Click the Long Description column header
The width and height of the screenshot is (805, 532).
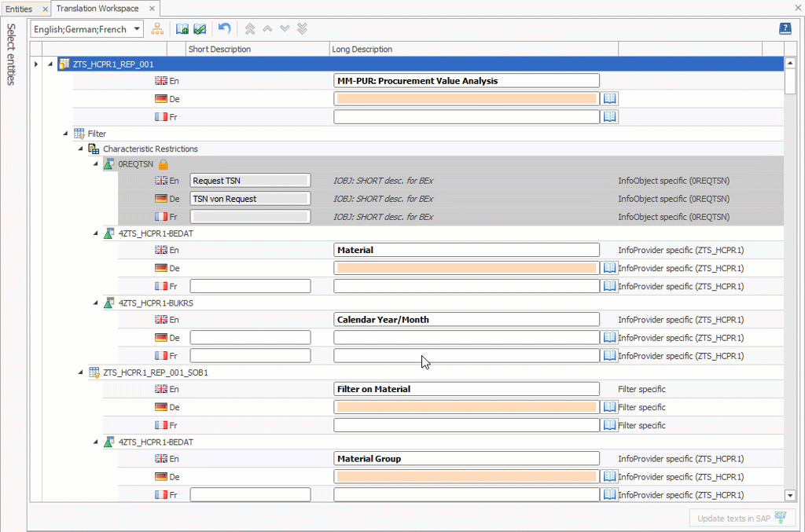[x=473, y=50]
